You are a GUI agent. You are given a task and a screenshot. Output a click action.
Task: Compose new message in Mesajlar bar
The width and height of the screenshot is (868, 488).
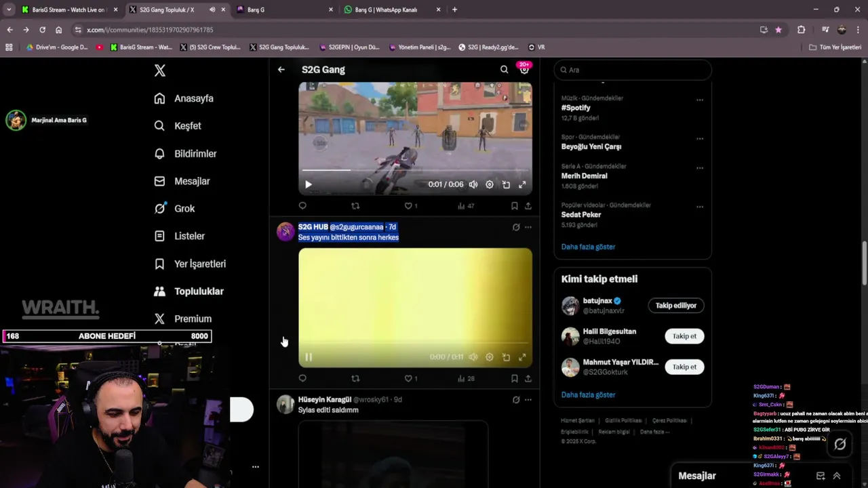tap(821, 476)
